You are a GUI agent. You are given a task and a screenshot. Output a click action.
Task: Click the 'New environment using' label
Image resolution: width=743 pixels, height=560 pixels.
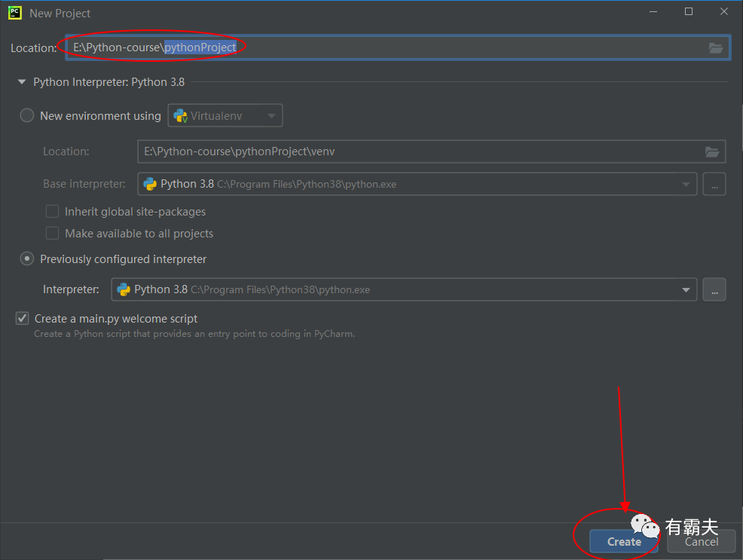click(100, 116)
